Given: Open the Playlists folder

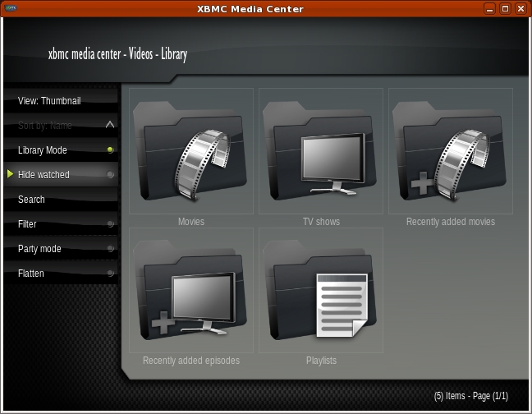Looking at the screenshot, I should pos(320,295).
